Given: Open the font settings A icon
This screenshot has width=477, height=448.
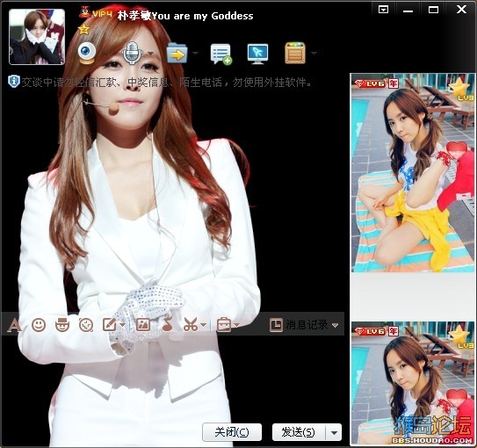Looking at the screenshot, I should pos(14,325).
